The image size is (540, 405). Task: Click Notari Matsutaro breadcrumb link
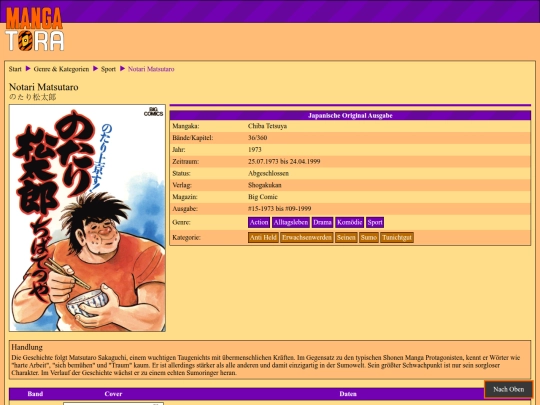151,69
